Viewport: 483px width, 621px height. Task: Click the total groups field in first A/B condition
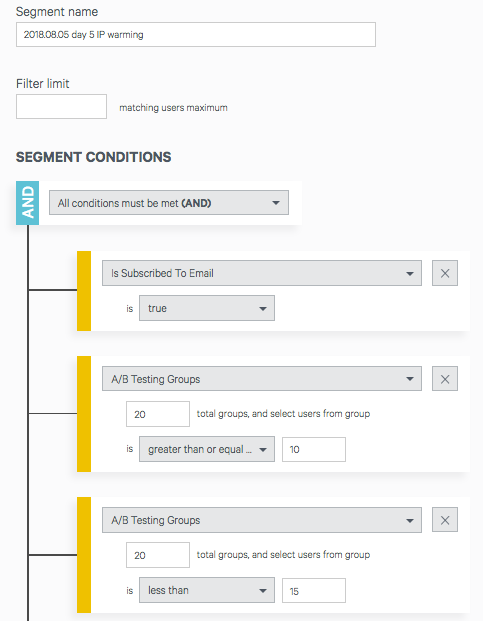tap(158, 414)
